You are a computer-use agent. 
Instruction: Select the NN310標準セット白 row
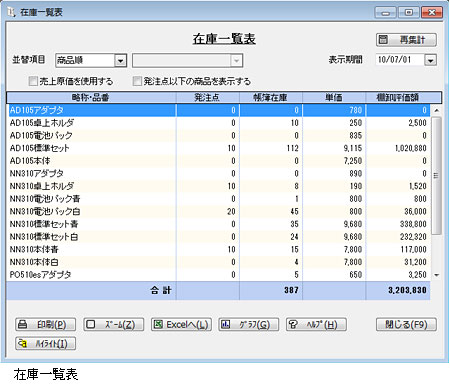click(219, 237)
